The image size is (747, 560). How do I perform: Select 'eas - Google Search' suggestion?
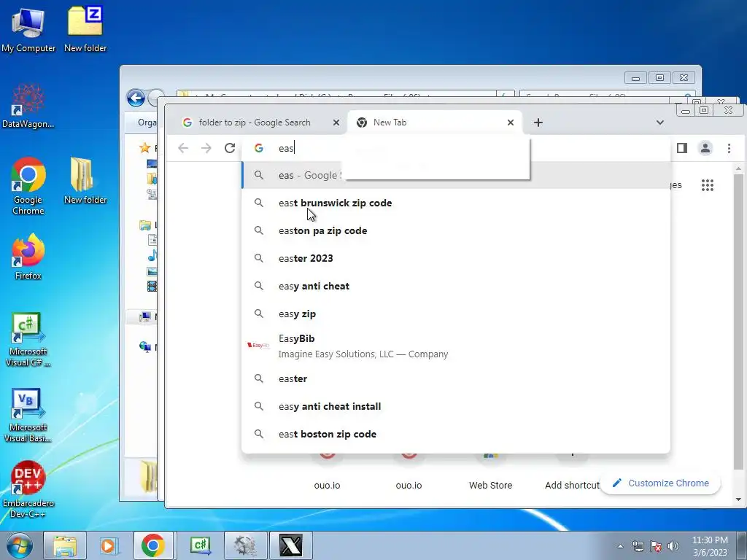[x=456, y=175]
